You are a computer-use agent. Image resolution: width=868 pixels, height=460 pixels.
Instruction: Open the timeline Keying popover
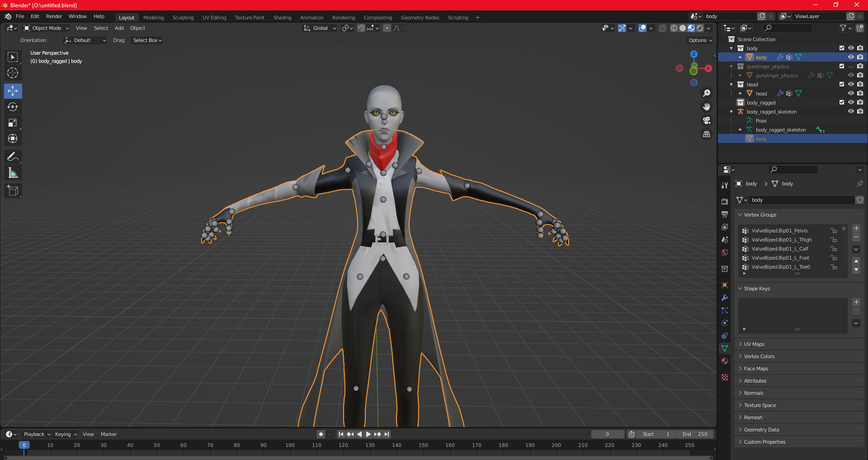[x=66, y=434]
